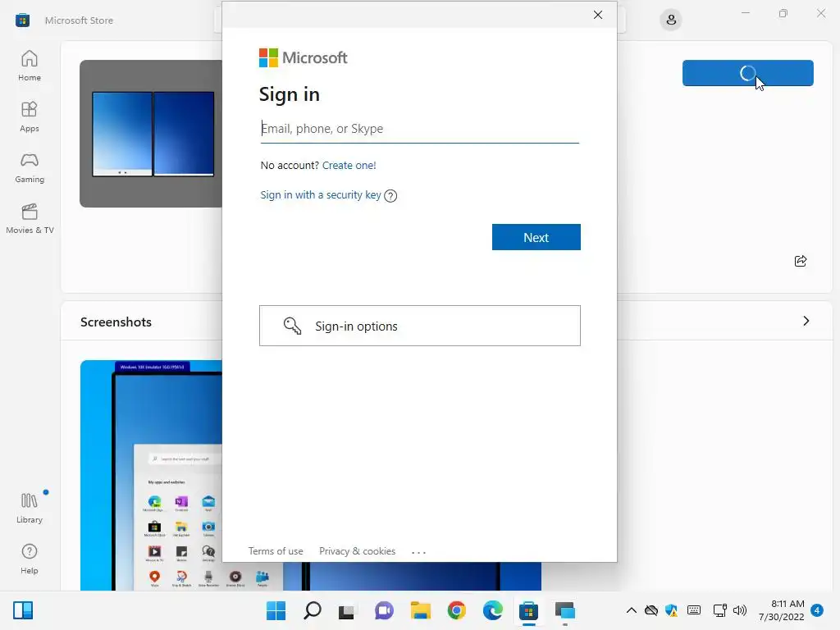840x630 pixels.
Task: Click the OneDrive tray icon
Action: 651,610
